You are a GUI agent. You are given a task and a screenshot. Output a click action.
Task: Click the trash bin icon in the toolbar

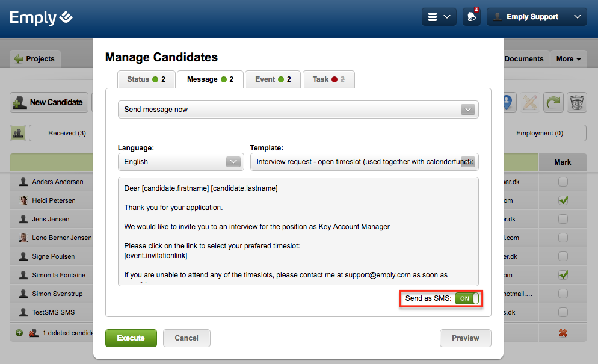[576, 102]
